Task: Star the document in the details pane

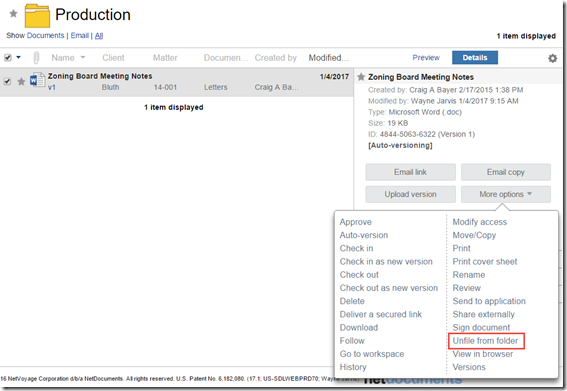Action: 361,77
